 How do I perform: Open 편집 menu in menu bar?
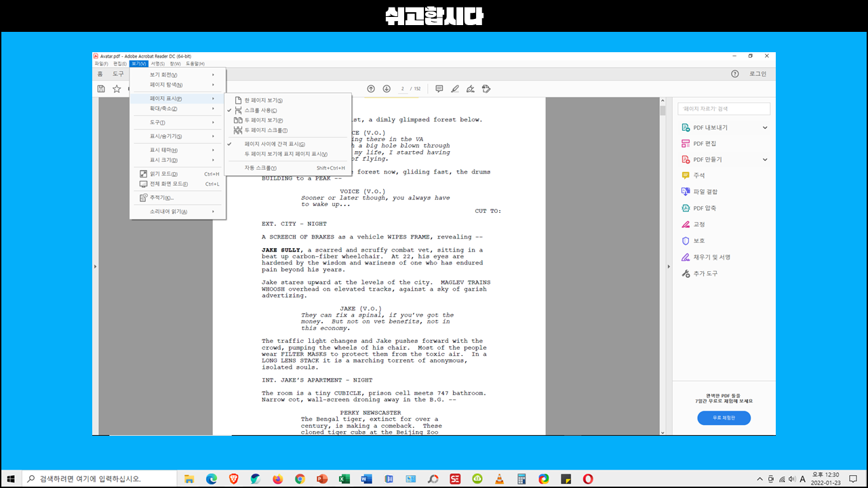[x=119, y=64]
